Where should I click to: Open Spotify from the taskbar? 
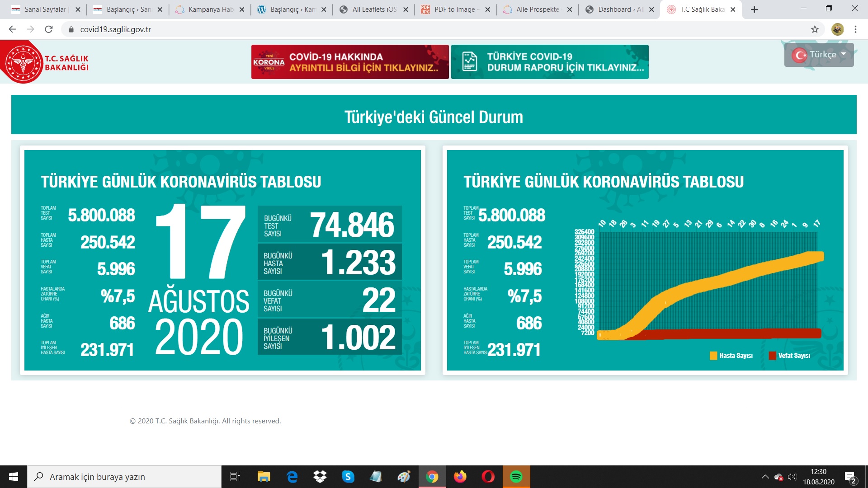[516, 477]
